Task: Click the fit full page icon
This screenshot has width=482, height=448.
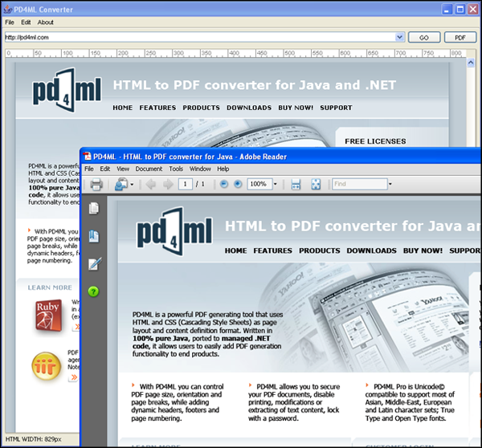Action: click(x=316, y=185)
